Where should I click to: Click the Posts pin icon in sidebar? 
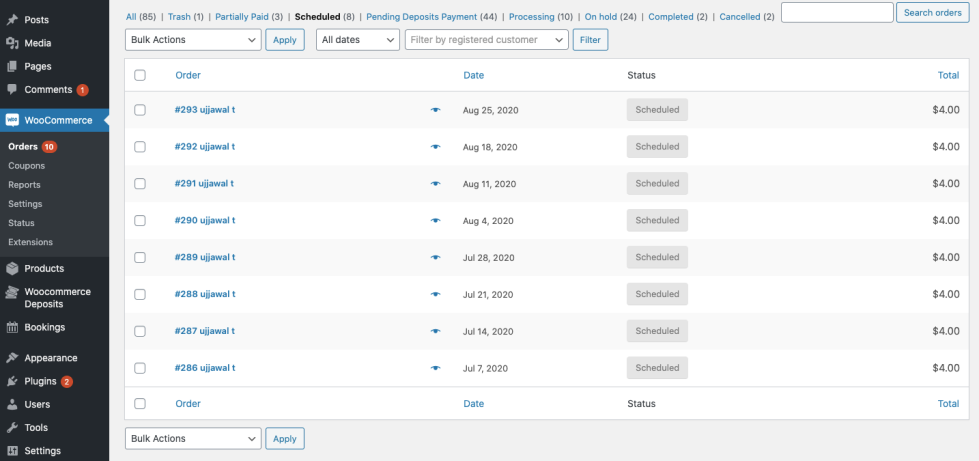pos(12,20)
